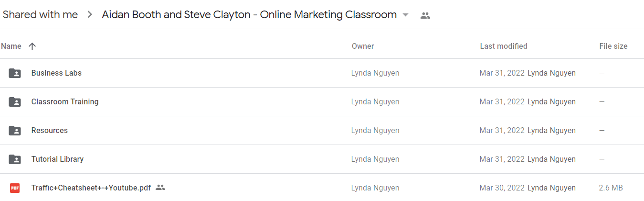Go back to Shared with me
The image size is (644, 201).
tap(40, 15)
